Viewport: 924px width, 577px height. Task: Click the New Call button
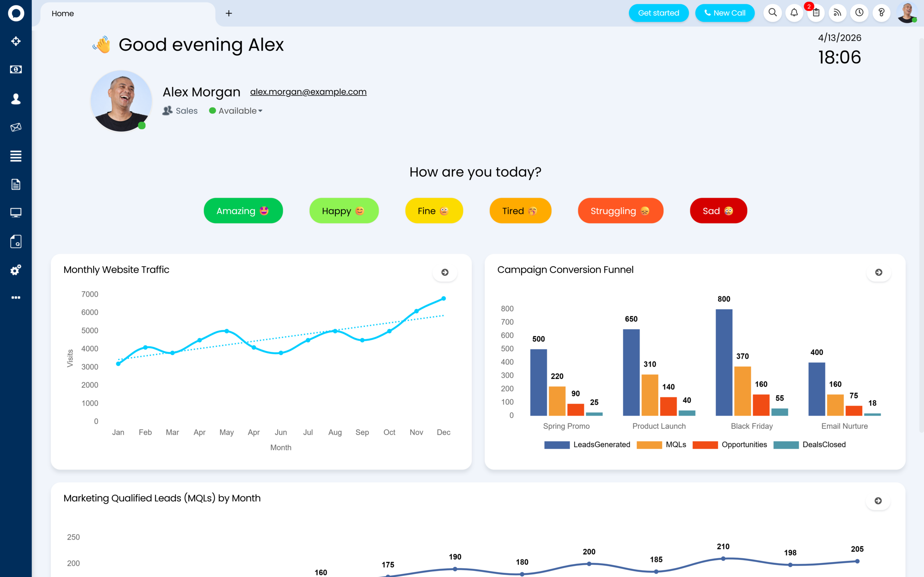[724, 13]
